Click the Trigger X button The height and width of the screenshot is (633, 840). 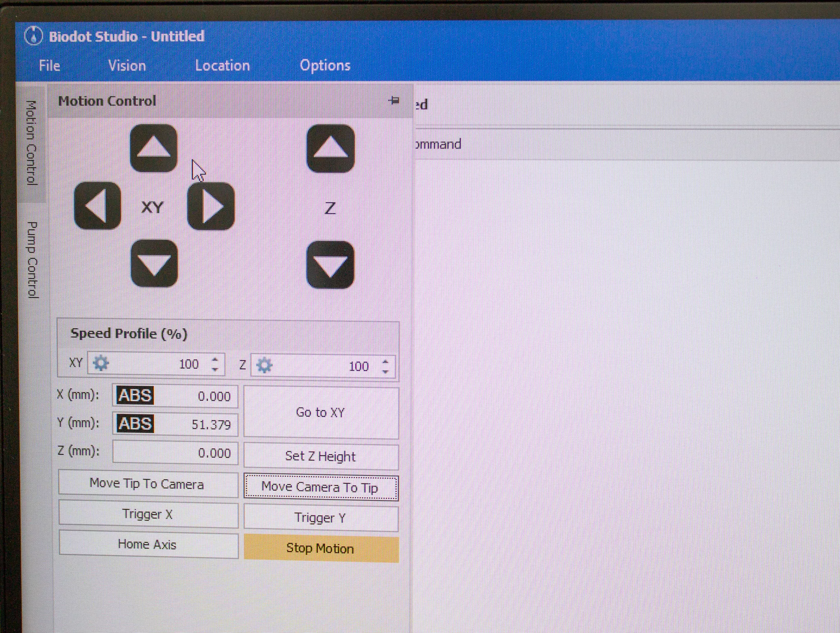(148, 514)
